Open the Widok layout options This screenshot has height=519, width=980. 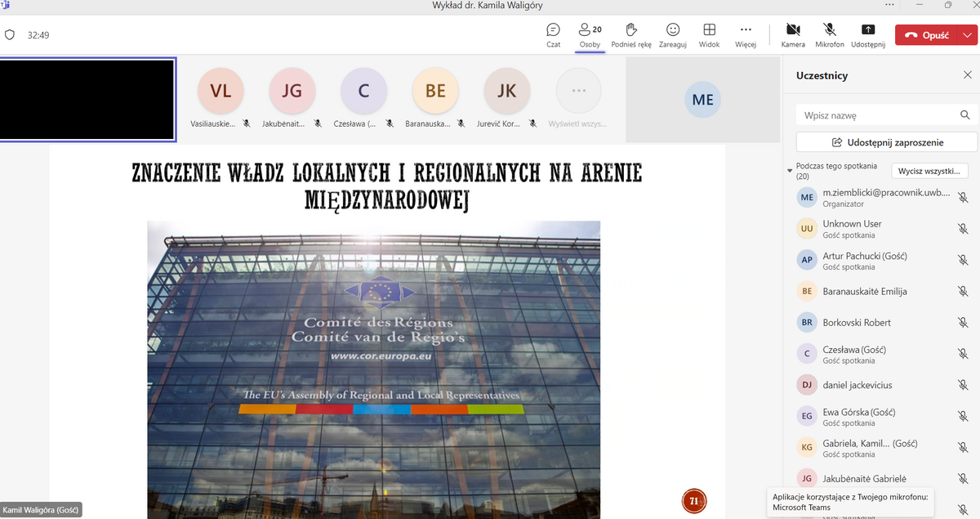(709, 34)
